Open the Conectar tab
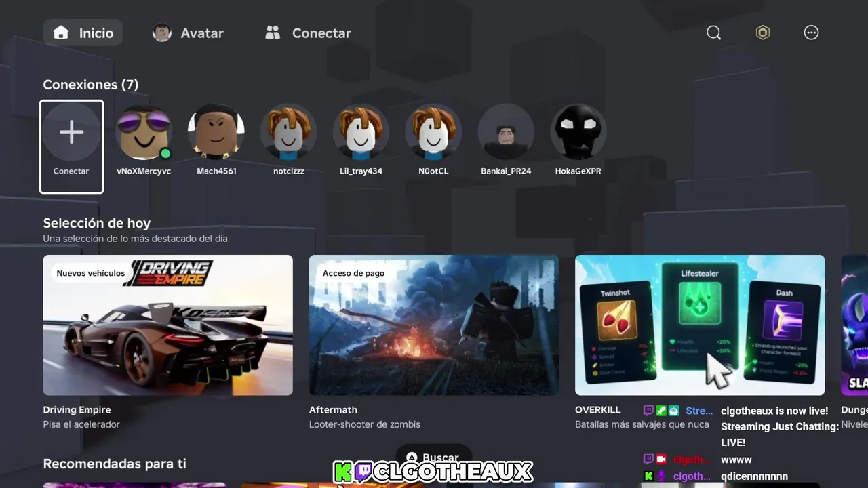The height and width of the screenshot is (488, 868). [x=308, y=33]
